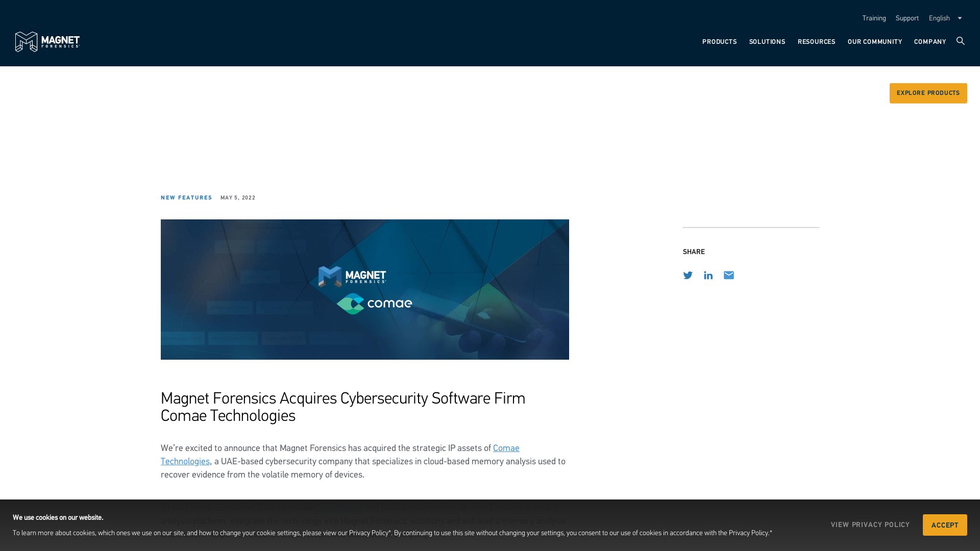Open the New Features category link
Viewport: 980px width, 551px height.
click(x=186, y=198)
